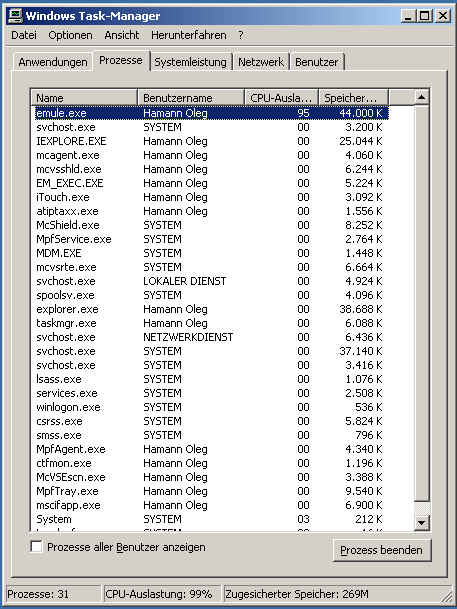Select the ctfmon.exe process

click(x=210, y=463)
